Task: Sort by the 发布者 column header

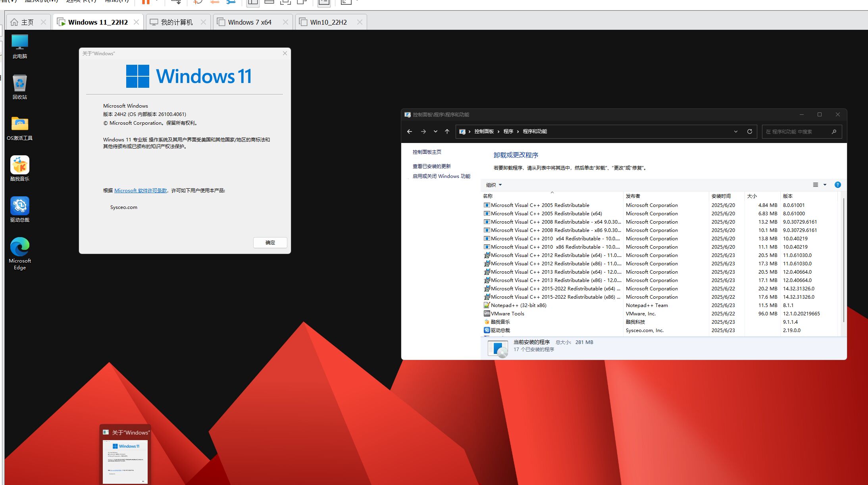Action: click(x=666, y=196)
